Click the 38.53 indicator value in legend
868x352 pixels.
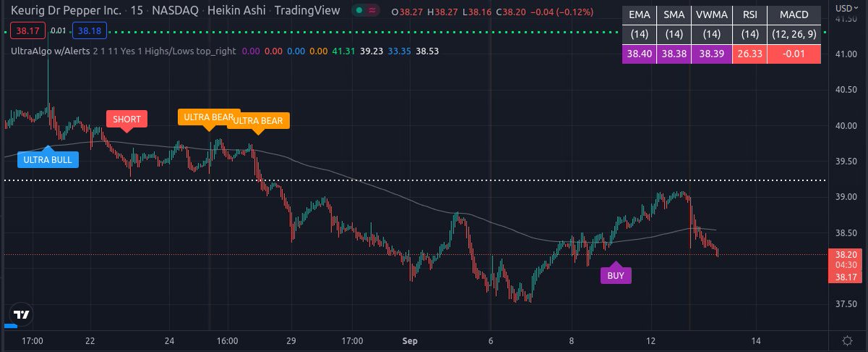coord(427,51)
